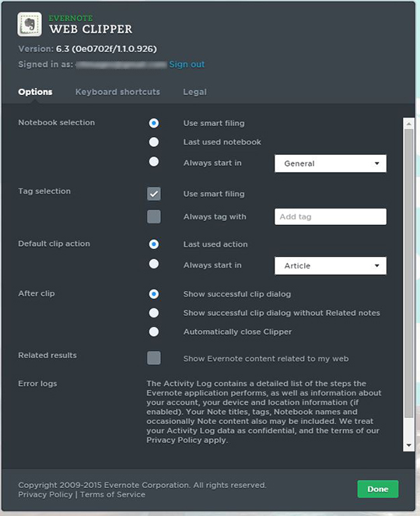The image size is (420, 516).
Task: Click the Activity Log description paragraph
Action: 264,412
